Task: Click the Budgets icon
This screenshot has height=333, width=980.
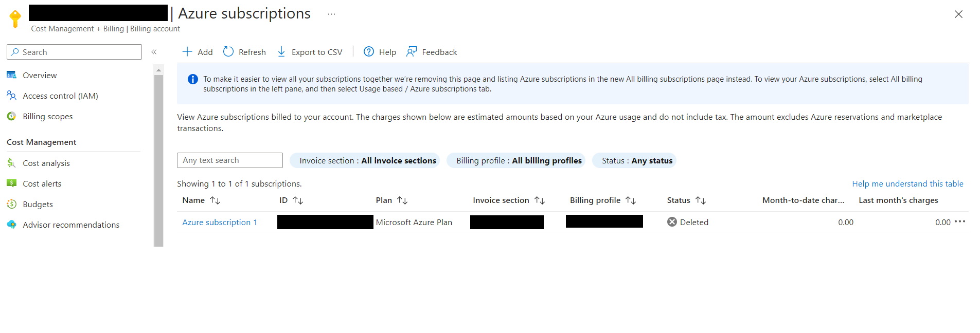Action: (11, 204)
